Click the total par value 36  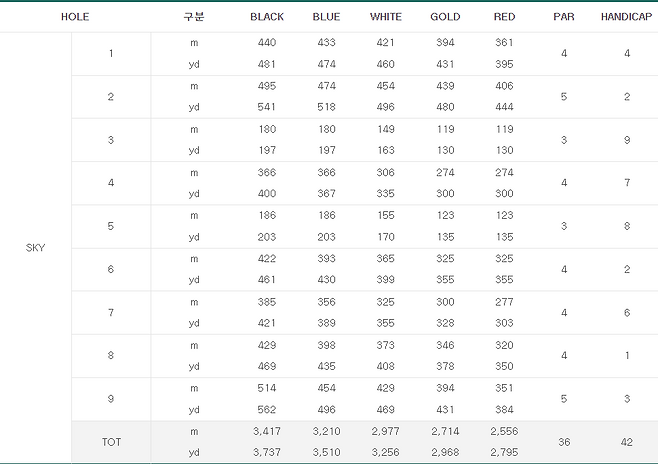click(x=564, y=441)
